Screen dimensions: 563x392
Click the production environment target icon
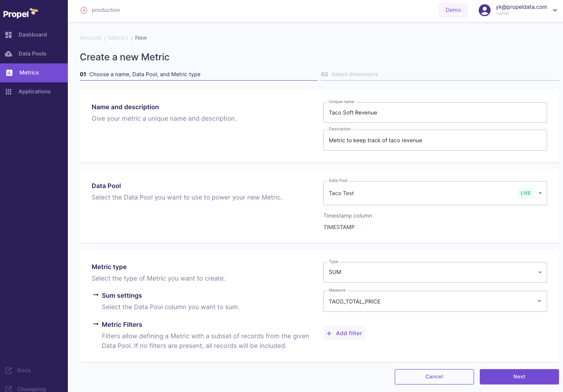(x=84, y=10)
